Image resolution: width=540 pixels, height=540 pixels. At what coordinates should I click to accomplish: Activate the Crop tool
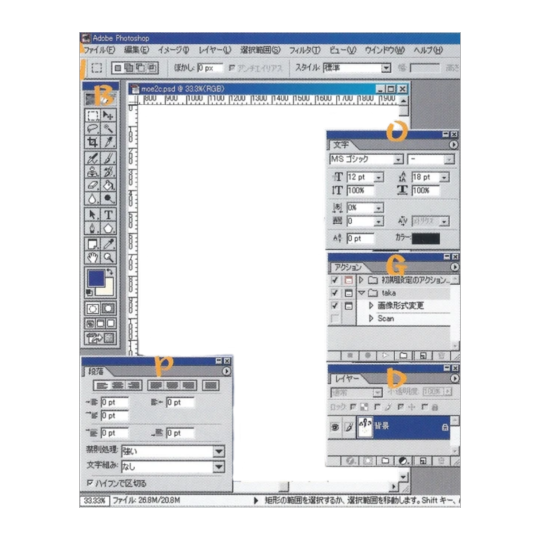tap(92, 142)
